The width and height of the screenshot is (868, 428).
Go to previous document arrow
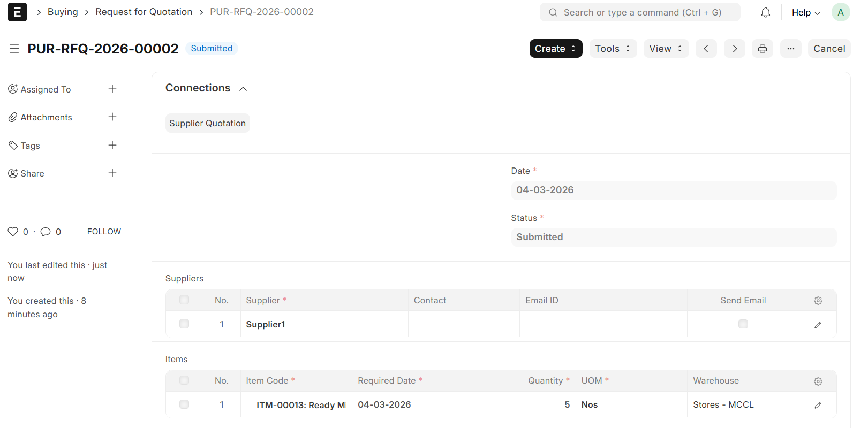[x=706, y=49]
